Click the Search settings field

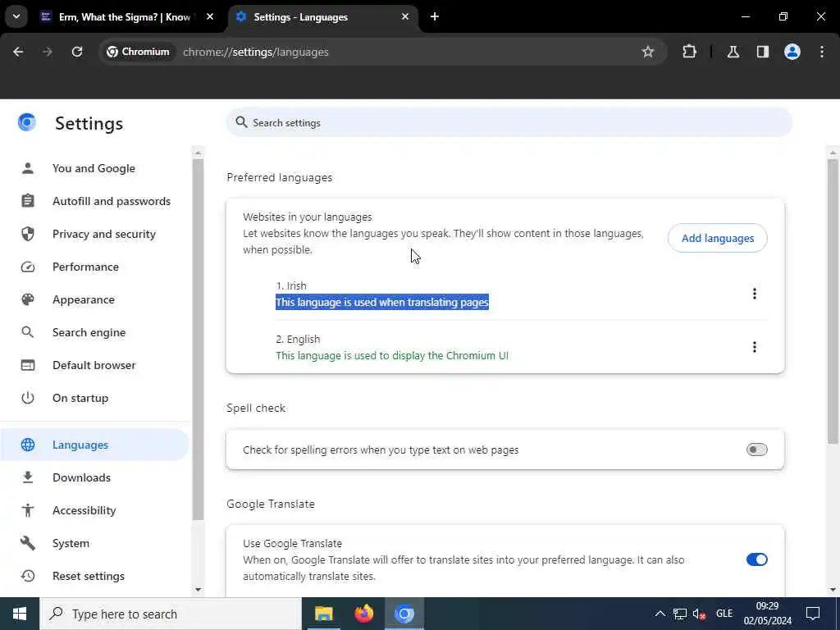click(x=509, y=123)
